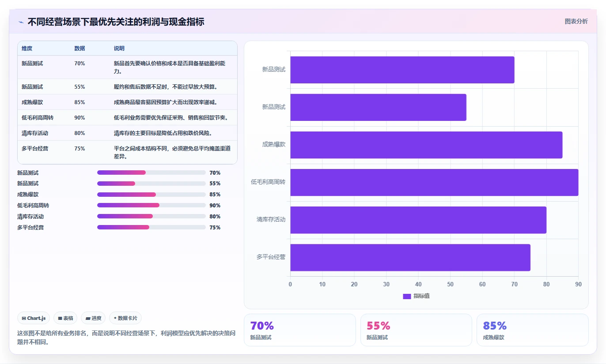
Task: Click the 85% progress bar for 成熟爆款
Action: click(x=151, y=195)
